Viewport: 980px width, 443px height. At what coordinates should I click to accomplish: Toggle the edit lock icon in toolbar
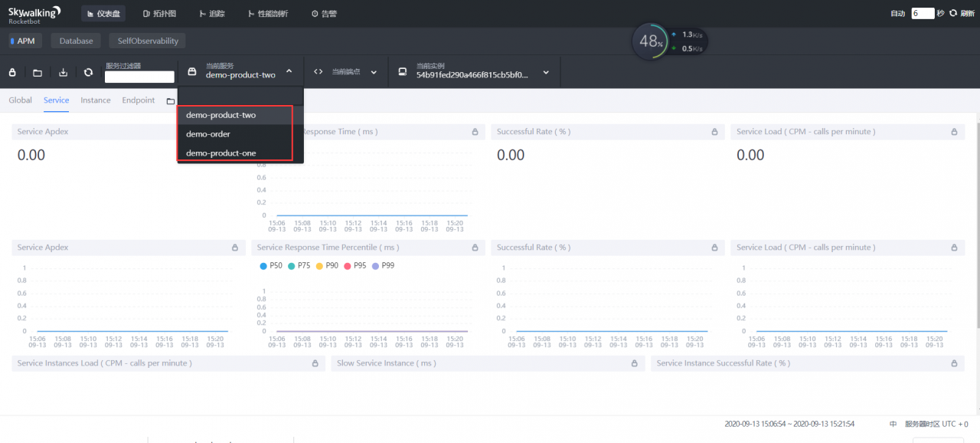12,72
